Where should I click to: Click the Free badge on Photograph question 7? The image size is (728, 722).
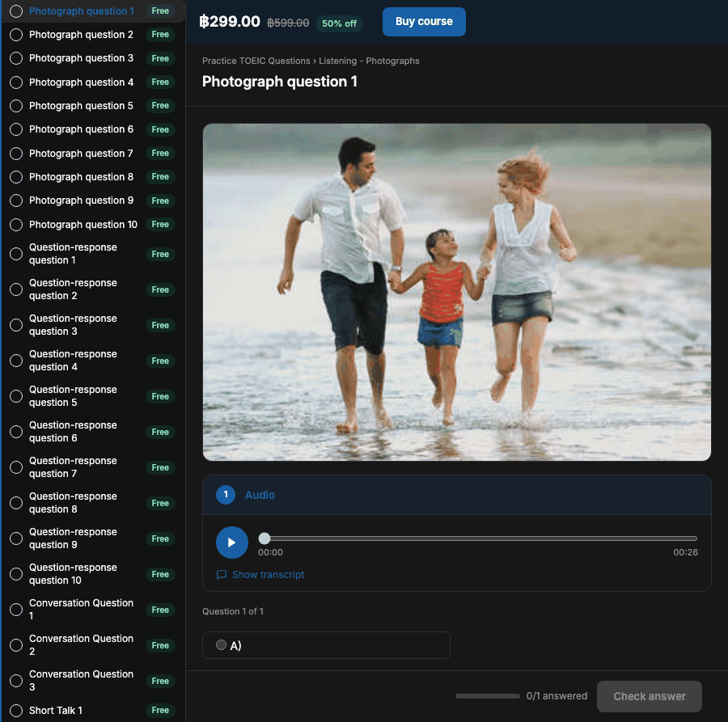click(x=160, y=153)
